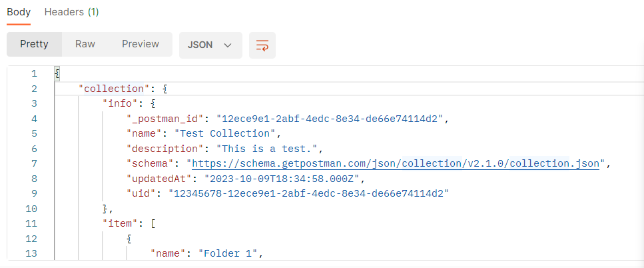Click the "item" key on line 11
Viewport: 644px width, 268px height.
pyautogui.click(x=121, y=223)
